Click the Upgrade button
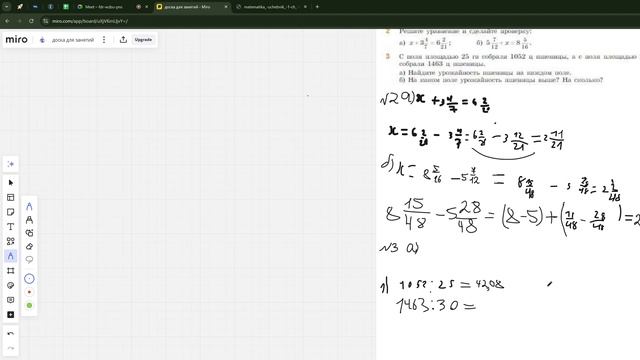The image size is (640, 360). (x=143, y=40)
